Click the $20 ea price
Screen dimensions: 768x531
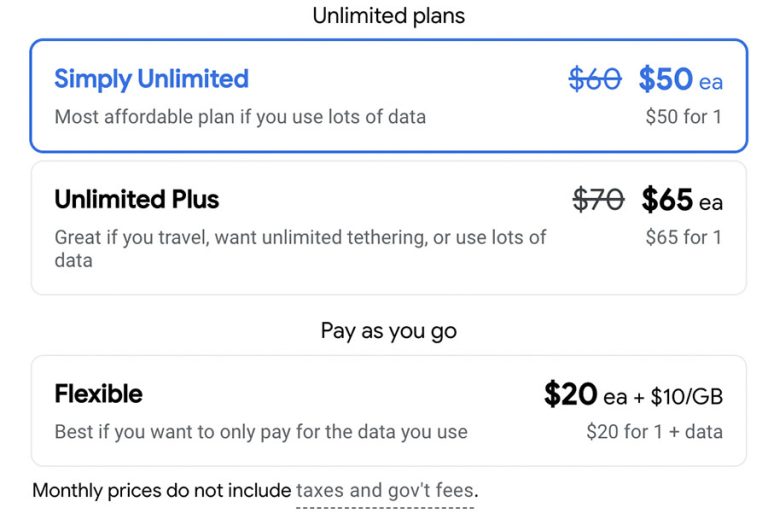(x=584, y=395)
